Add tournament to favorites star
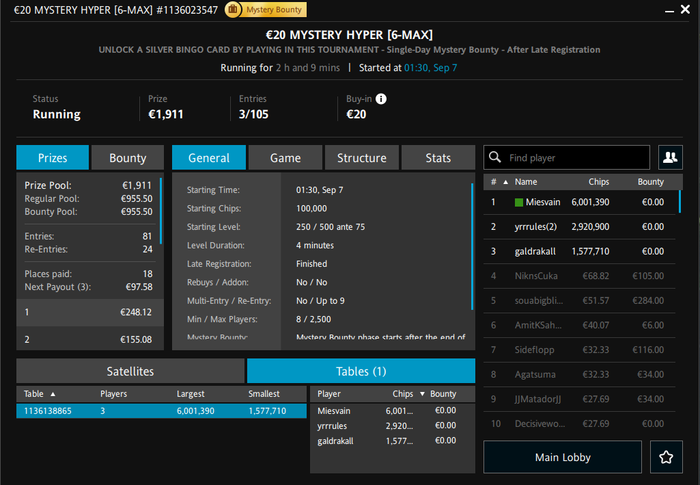 click(666, 457)
